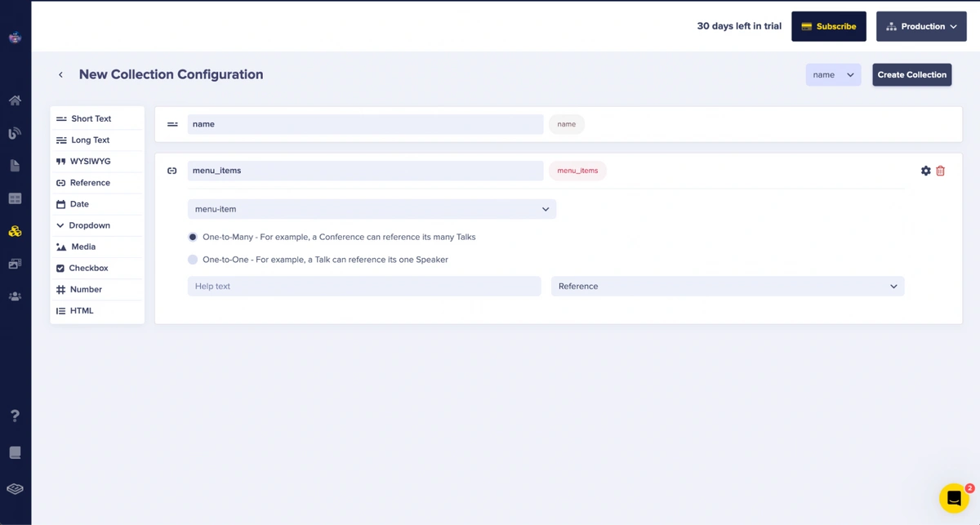Screen dimensions: 980x525
Task: Delete the menu_items field with trash icon
Action: 941,171
